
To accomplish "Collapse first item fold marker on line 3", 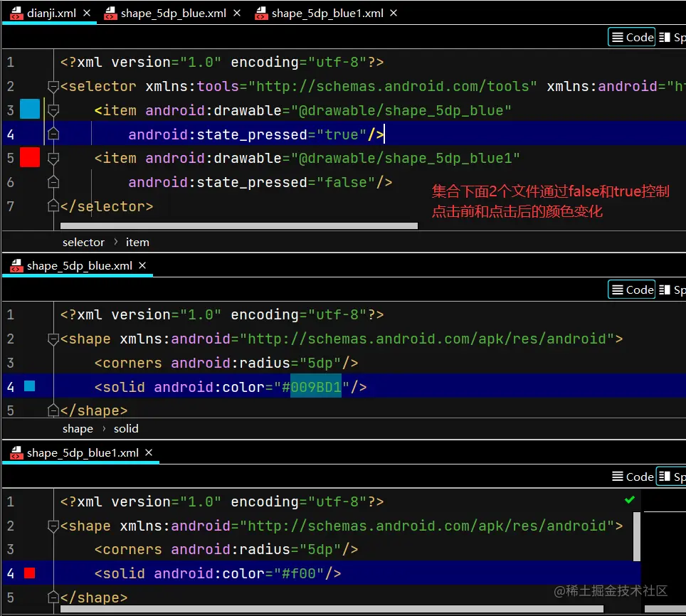I will click(x=53, y=110).
